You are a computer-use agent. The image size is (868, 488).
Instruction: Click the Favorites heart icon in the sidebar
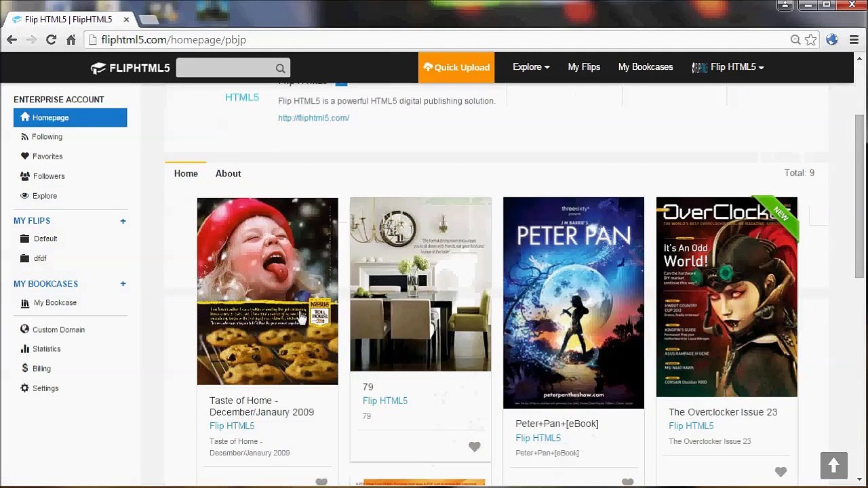[25, 157]
